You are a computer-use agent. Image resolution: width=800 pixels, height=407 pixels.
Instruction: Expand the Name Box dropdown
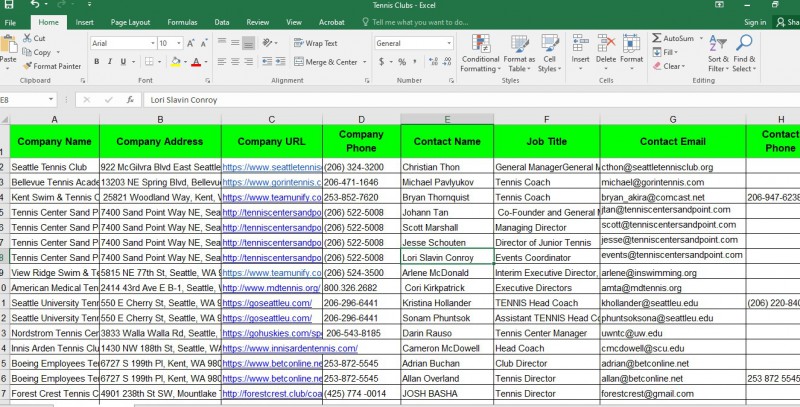pos(51,100)
